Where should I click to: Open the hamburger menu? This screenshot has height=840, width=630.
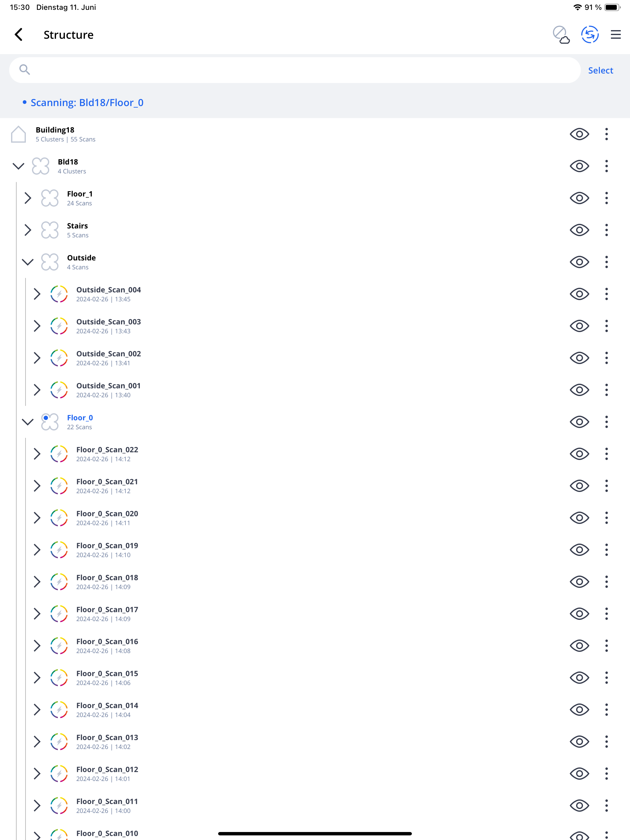coord(616,34)
